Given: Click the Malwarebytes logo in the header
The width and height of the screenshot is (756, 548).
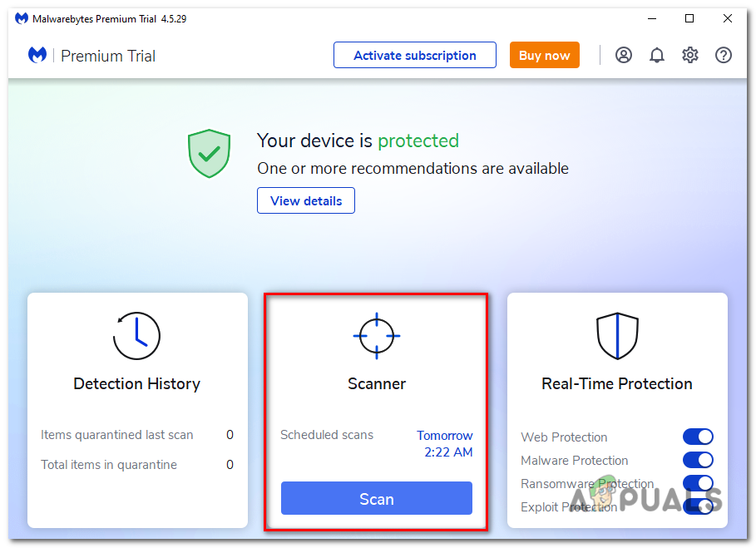Looking at the screenshot, I should [x=37, y=55].
